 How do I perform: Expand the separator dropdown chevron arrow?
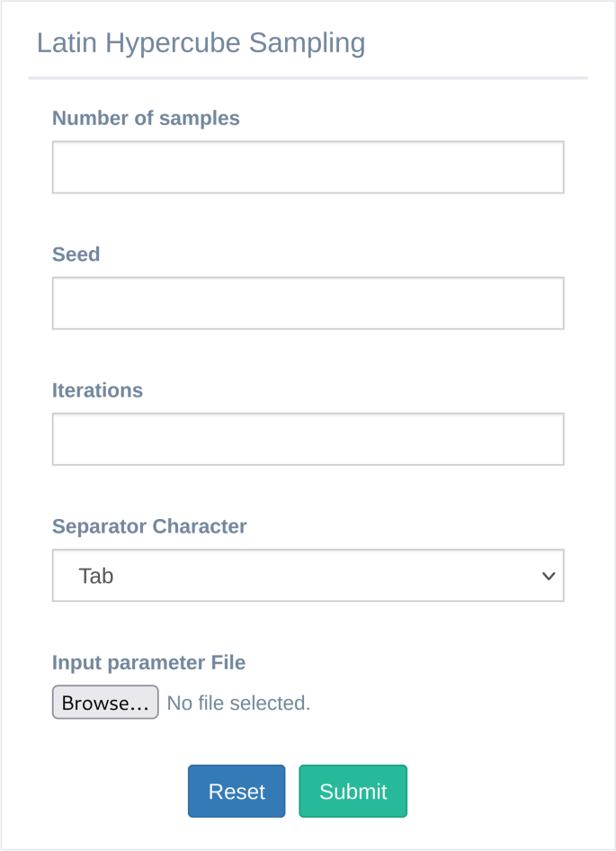point(549,576)
